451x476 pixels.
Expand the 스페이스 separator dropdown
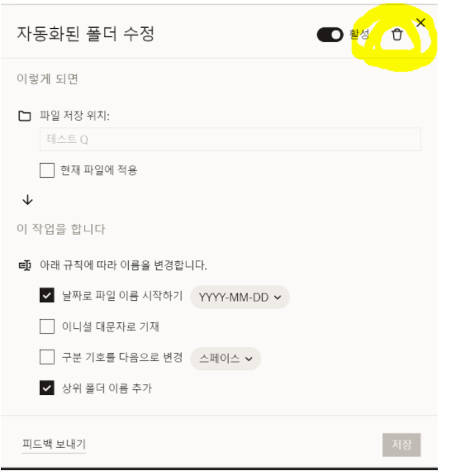(x=225, y=359)
